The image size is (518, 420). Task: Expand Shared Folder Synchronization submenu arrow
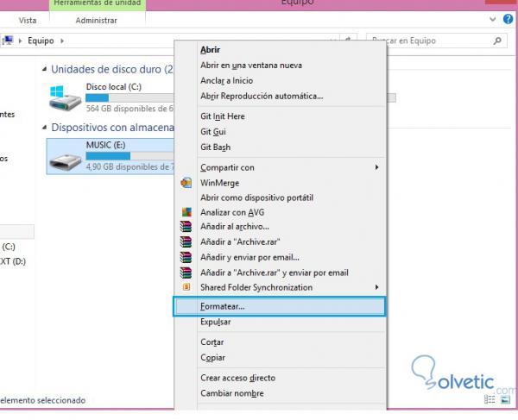click(376, 287)
